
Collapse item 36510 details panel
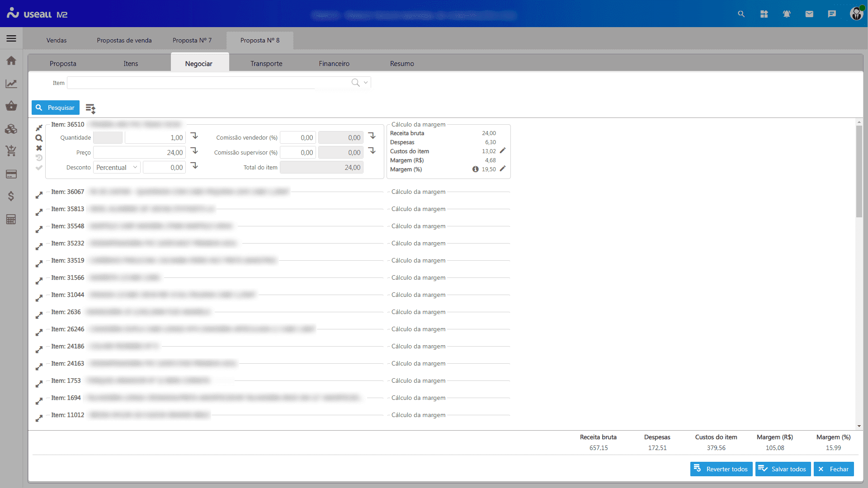click(39, 128)
